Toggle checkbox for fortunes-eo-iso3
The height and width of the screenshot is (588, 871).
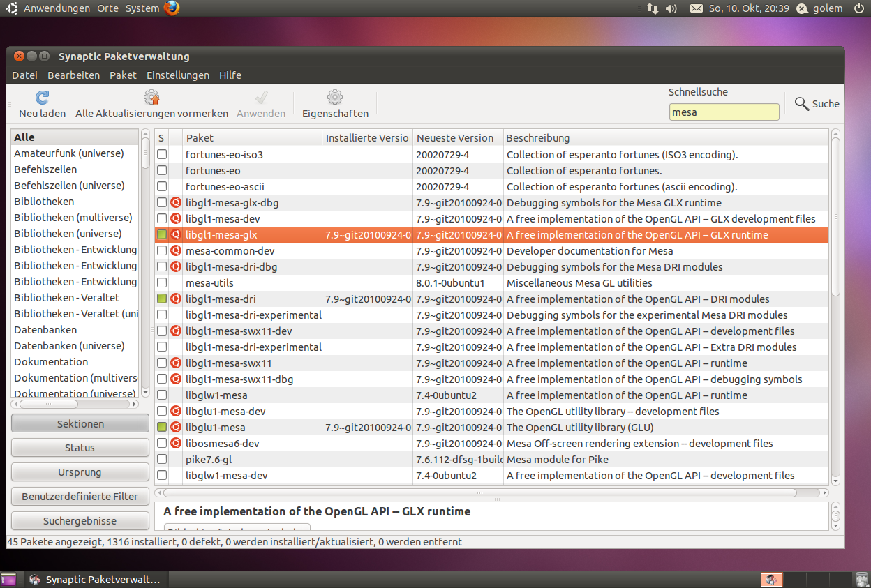[x=162, y=154]
